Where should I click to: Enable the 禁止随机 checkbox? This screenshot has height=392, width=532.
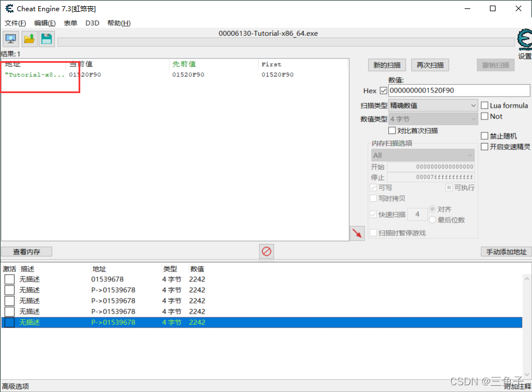point(484,136)
